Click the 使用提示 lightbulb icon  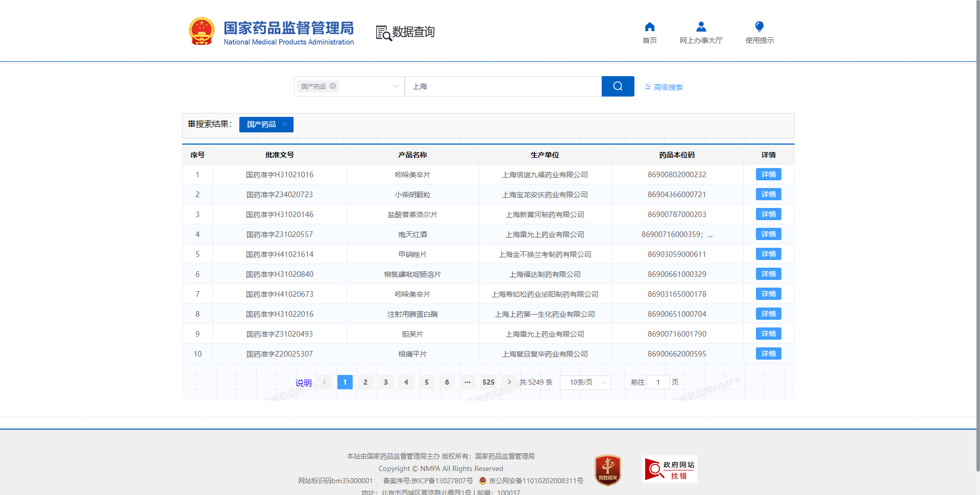pyautogui.click(x=759, y=27)
